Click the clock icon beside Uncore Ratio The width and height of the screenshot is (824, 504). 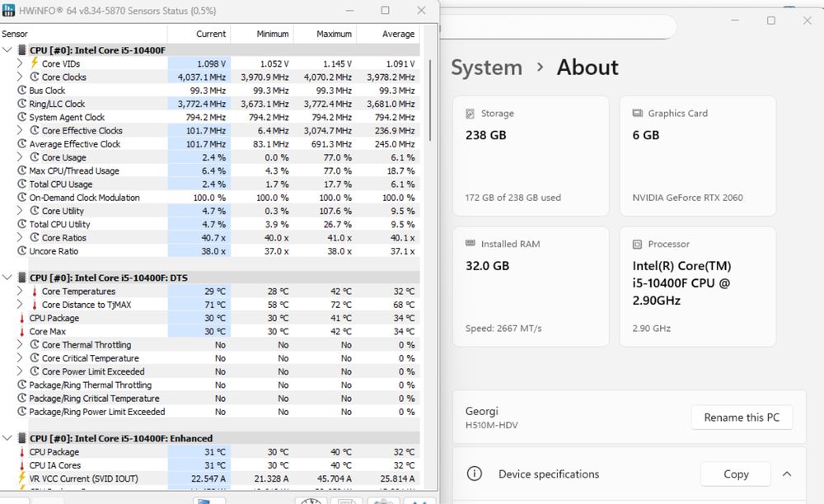coord(21,251)
